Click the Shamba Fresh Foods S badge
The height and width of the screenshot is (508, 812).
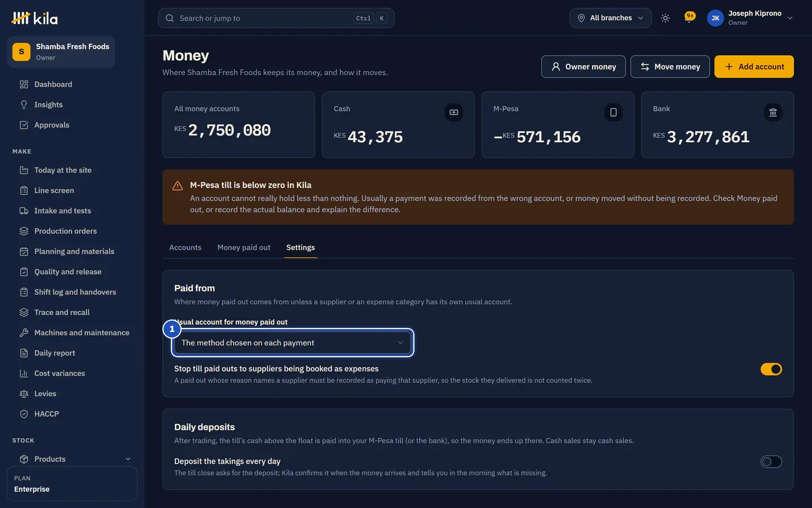pyautogui.click(x=21, y=52)
